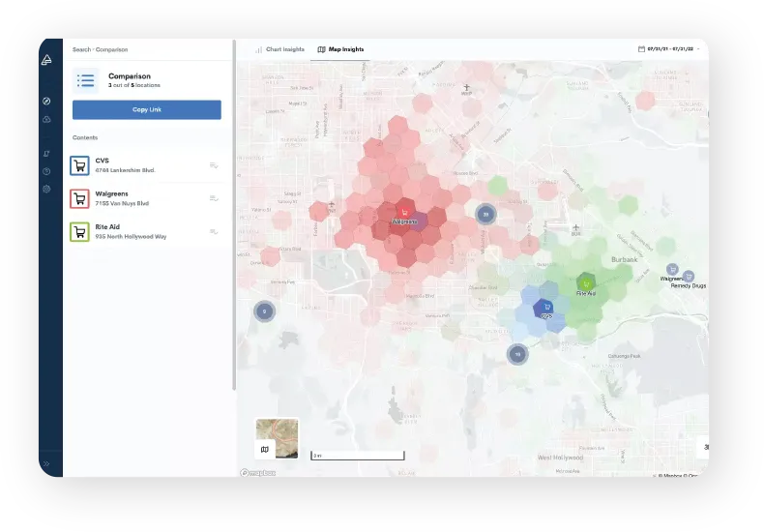Open the date range dropdown
Image resolution: width=764 pixels, height=532 pixels.
(x=668, y=48)
